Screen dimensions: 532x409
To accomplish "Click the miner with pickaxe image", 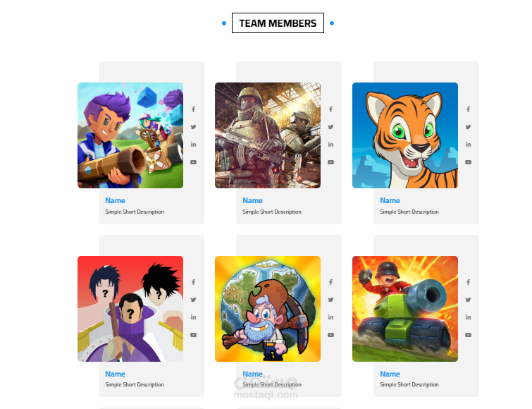I will (x=268, y=309).
